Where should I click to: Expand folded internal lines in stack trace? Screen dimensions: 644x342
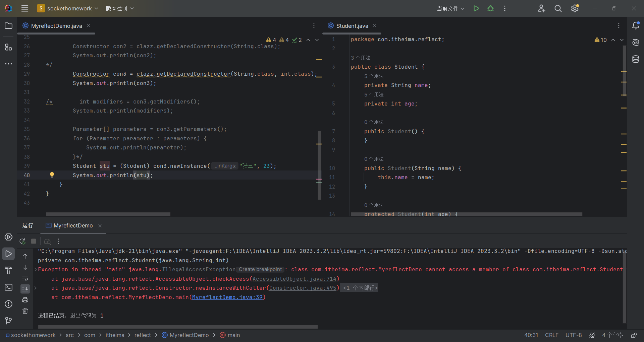pyautogui.click(x=359, y=288)
